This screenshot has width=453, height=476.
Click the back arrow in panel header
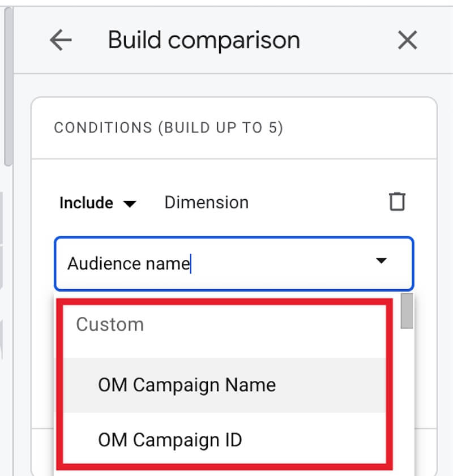click(x=61, y=41)
